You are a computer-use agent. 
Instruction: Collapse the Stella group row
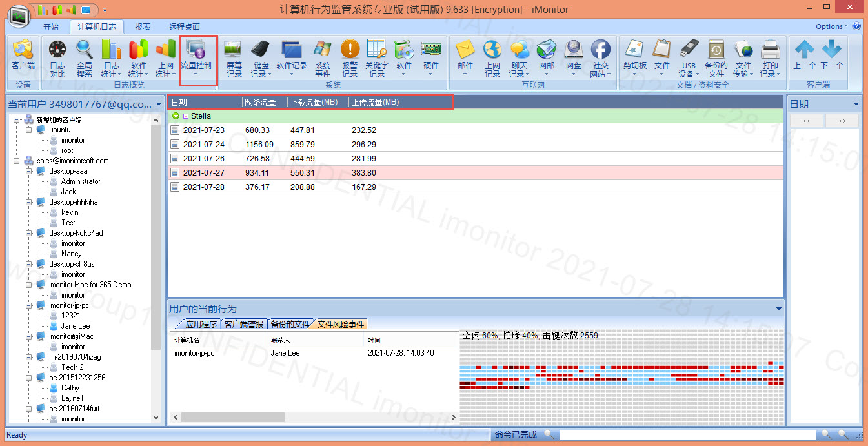[x=176, y=116]
